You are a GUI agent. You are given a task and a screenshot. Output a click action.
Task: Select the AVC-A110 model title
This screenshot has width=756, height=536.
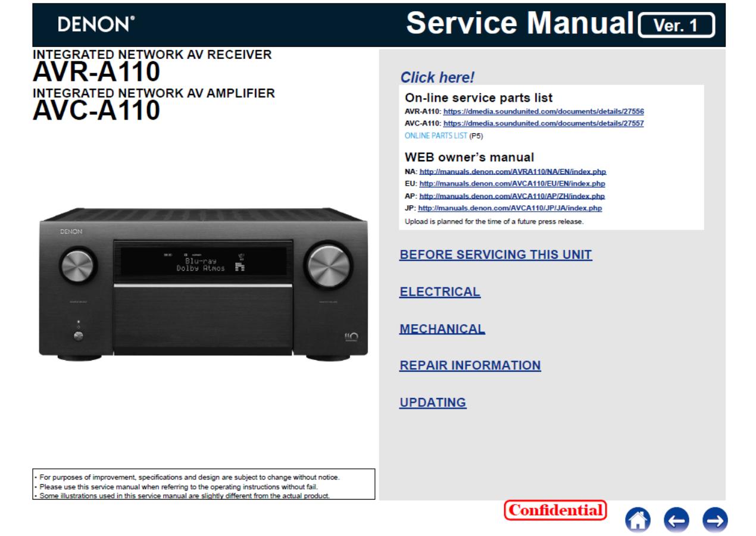click(96, 110)
